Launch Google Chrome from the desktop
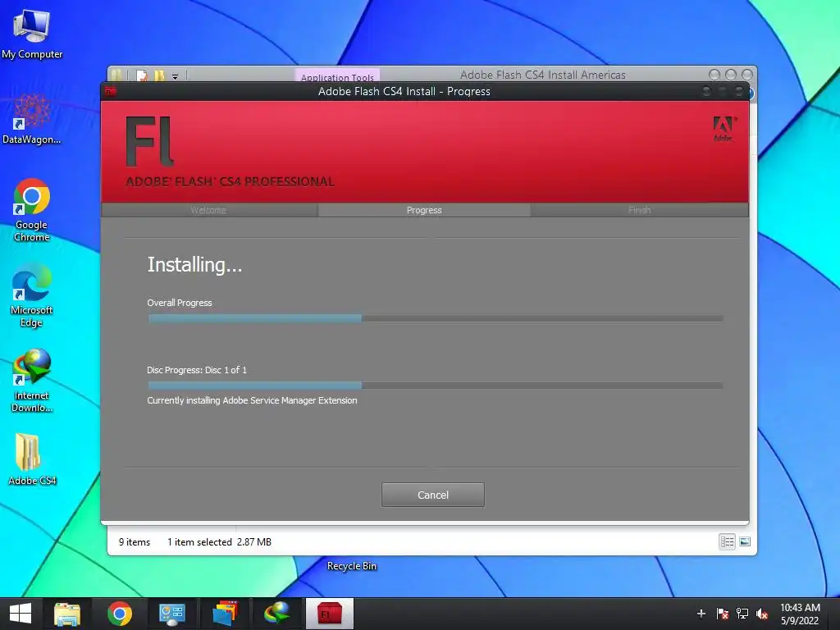 [x=32, y=211]
